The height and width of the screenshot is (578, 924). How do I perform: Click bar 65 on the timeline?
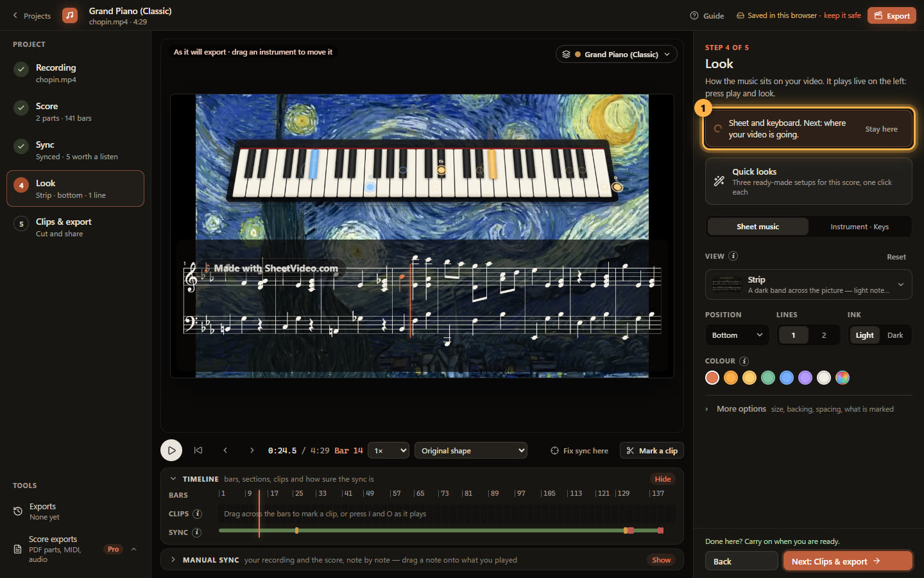coord(420,493)
